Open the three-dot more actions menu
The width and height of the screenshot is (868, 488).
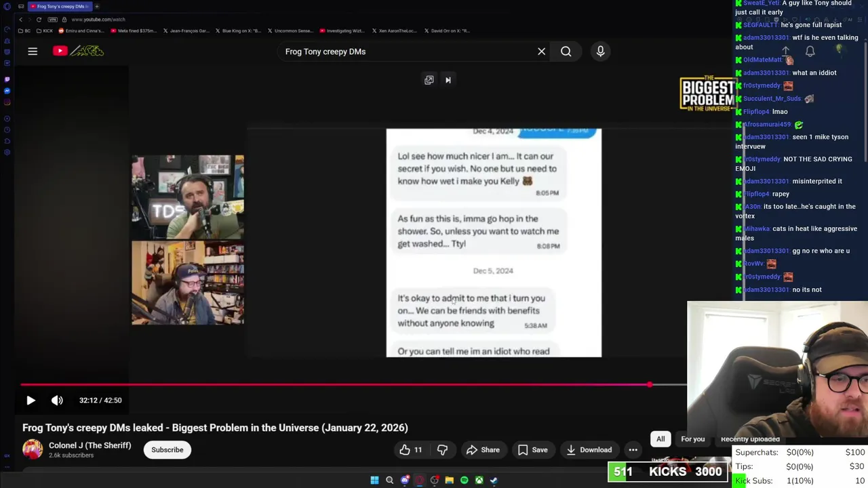[x=633, y=450]
